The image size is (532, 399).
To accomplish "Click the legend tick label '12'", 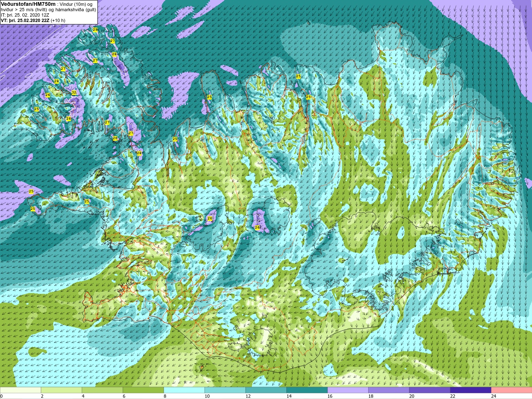I will (248, 396).
